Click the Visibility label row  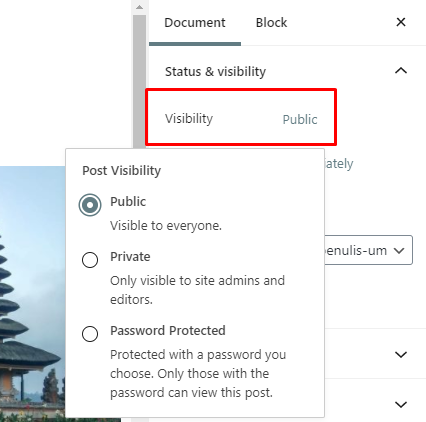point(241,117)
